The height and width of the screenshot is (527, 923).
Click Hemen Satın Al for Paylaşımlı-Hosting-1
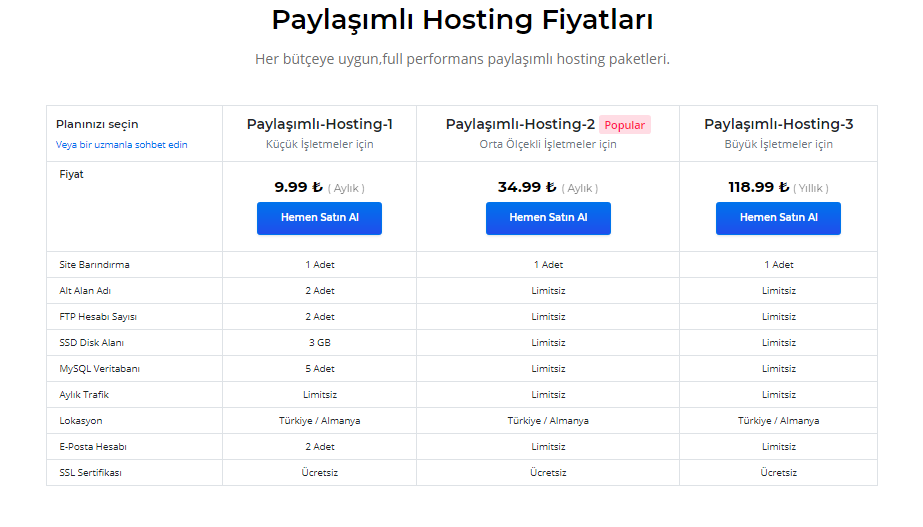(319, 218)
